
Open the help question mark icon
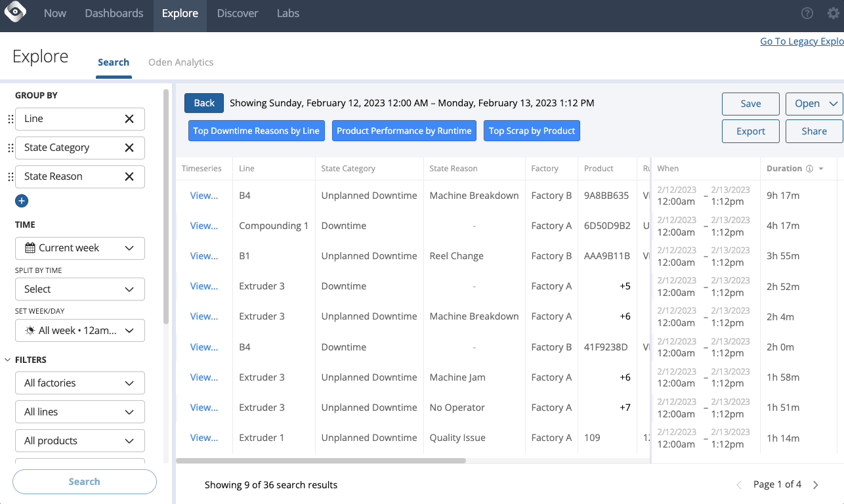point(807,14)
